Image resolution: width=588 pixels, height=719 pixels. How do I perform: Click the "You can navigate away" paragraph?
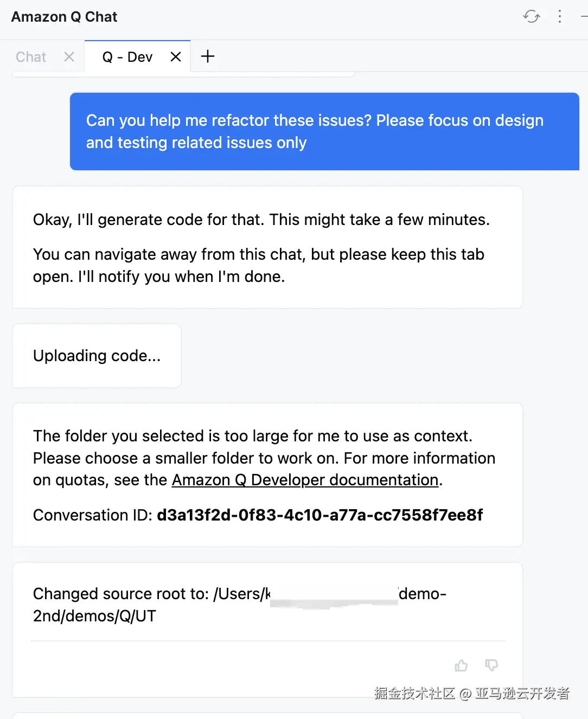[x=258, y=266]
